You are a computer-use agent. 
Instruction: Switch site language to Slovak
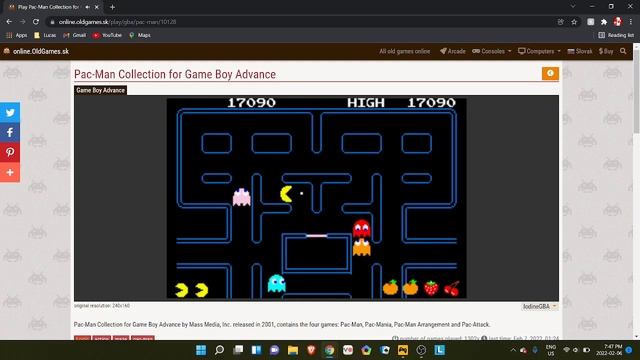580,51
